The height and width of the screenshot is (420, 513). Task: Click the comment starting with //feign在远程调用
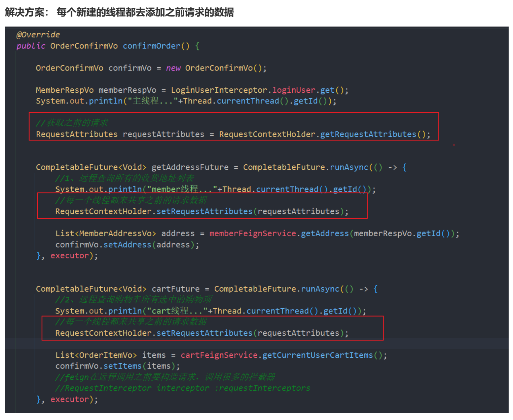tap(165, 377)
